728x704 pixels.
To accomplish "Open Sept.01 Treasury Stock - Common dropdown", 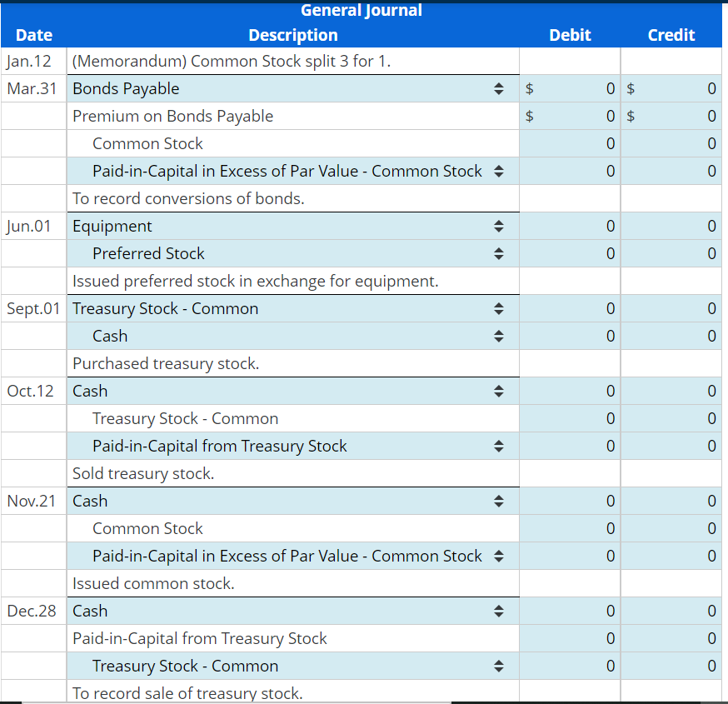I will (x=293, y=308).
